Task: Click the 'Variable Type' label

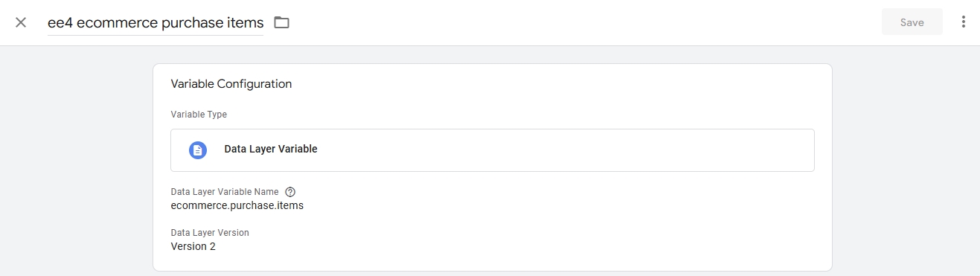Action: tap(199, 115)
